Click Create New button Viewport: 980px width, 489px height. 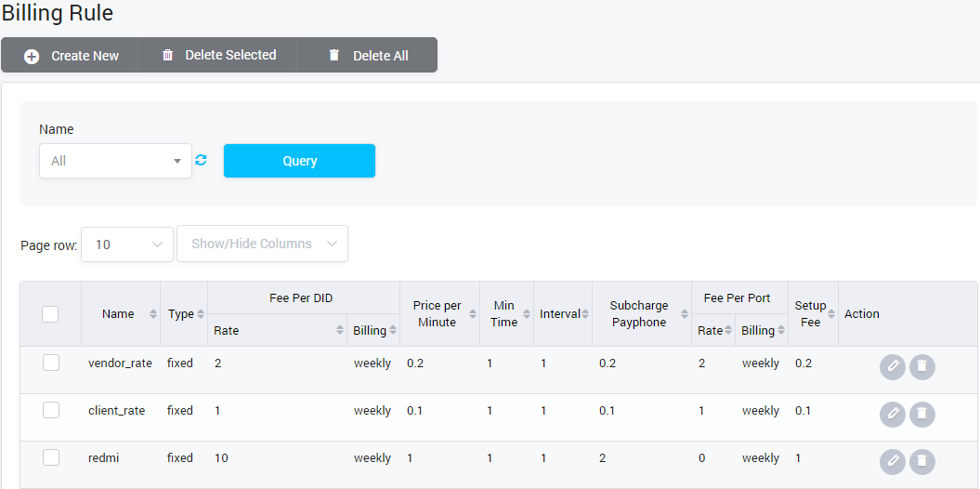coord(71,56)
